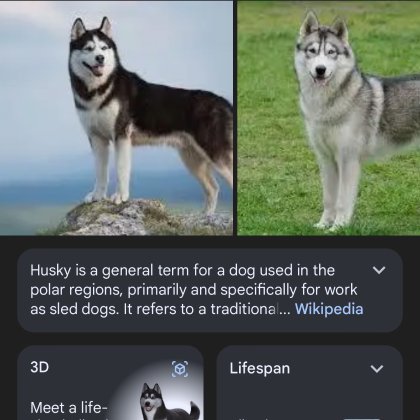This screenshot has height=420, width=420.
Task: Open the Wikipedia source link
Action: click(329, 309)
